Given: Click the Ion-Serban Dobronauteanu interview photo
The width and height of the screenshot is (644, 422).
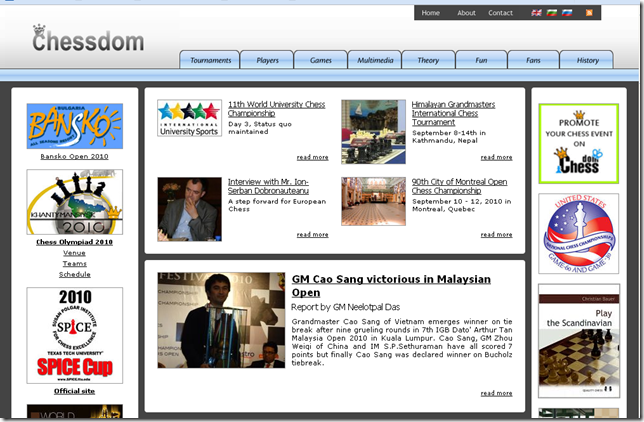Looking at the screenshot, I should (189, 209).
